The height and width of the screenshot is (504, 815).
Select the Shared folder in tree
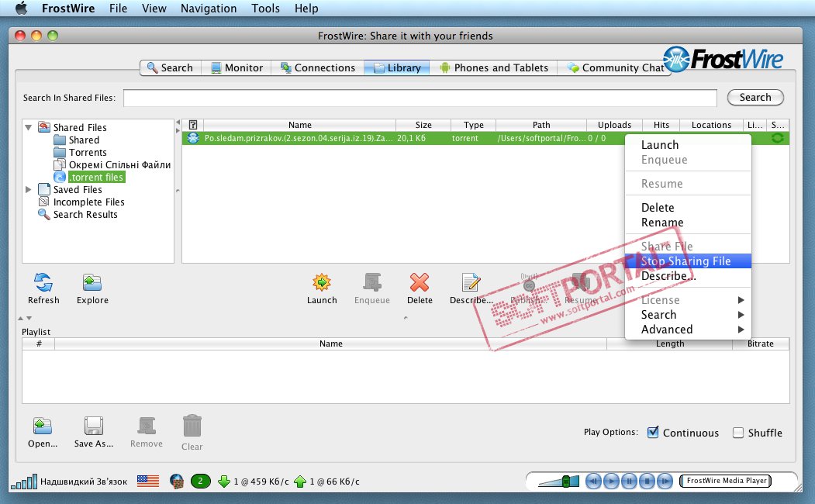coord(77,140)
